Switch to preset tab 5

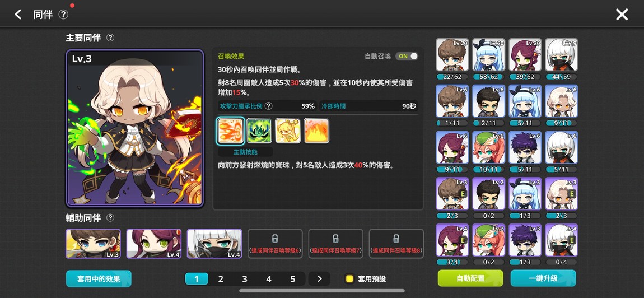tap(292, 279)
